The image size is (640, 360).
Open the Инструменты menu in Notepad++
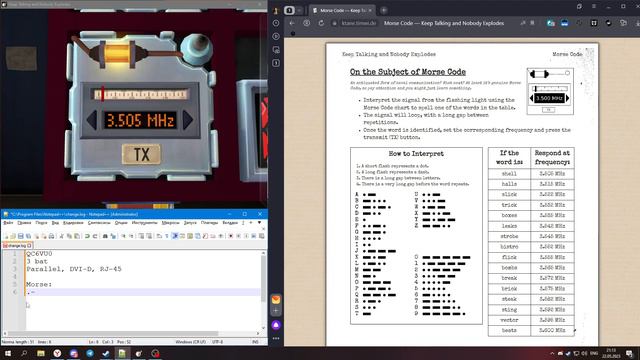point(144,223)
